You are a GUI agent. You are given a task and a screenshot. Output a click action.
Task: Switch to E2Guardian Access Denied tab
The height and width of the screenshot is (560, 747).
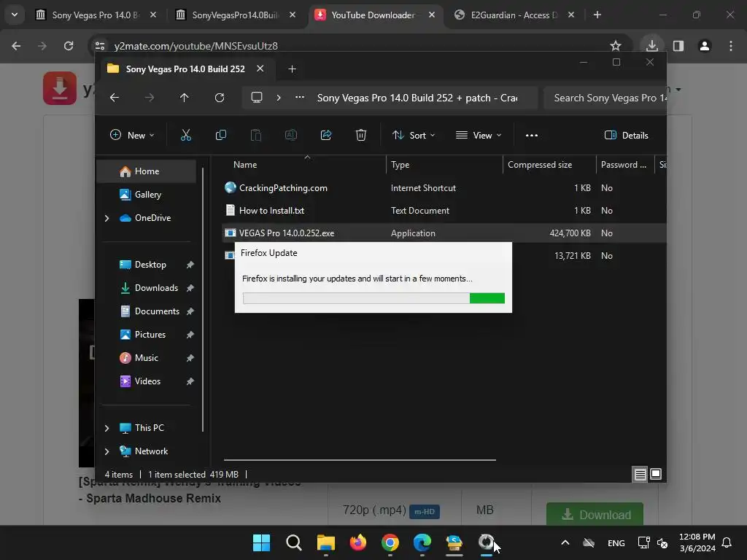coord(514,15)
